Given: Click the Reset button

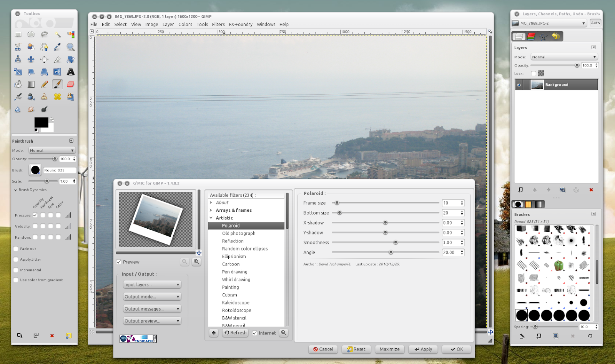Looking at the screenshot, I should [x=356, y=349].
